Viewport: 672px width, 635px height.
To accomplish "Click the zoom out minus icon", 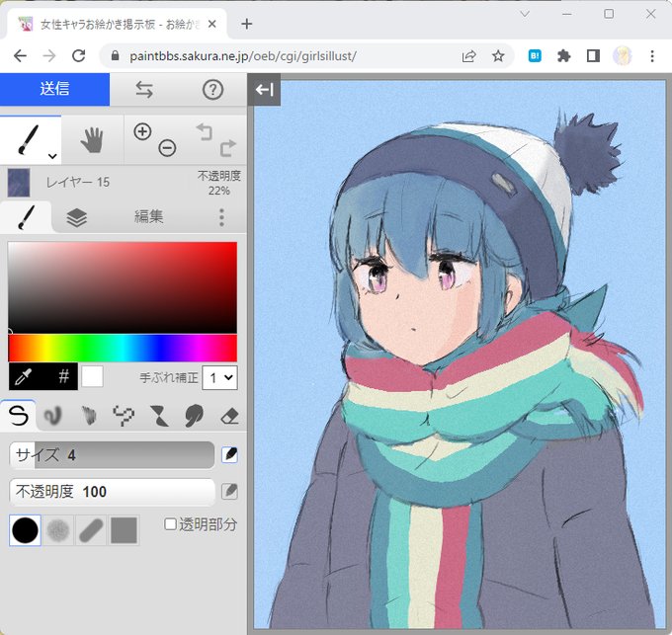I will pyautogui.click(x=167, y=148).
